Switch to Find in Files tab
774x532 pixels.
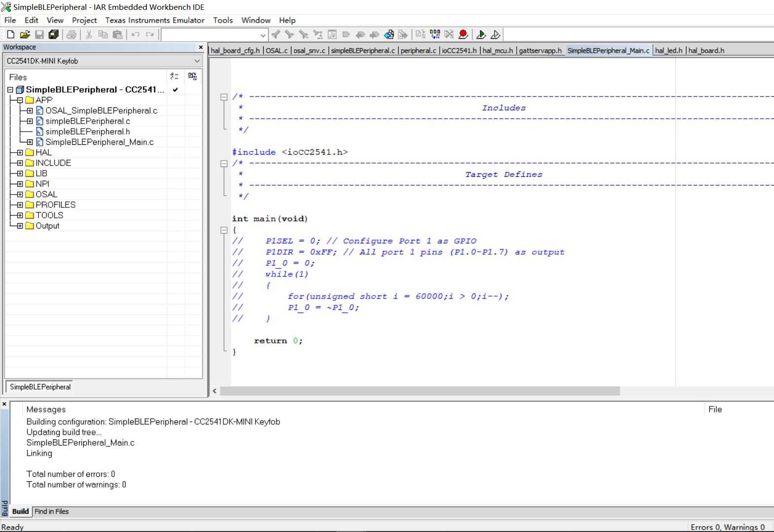pos(51,511)
